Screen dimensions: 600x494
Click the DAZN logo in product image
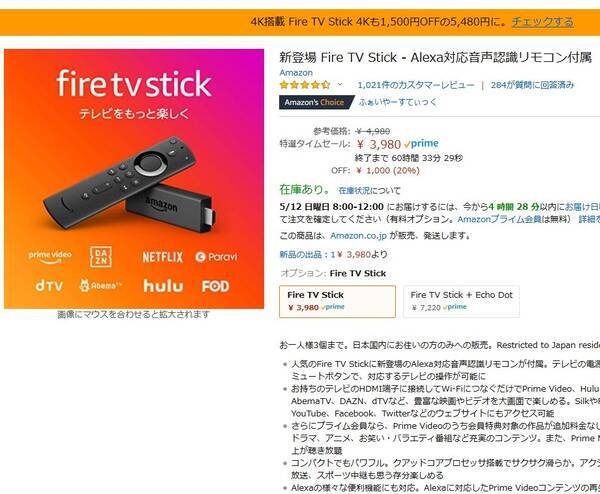click(x=101, y=257)
